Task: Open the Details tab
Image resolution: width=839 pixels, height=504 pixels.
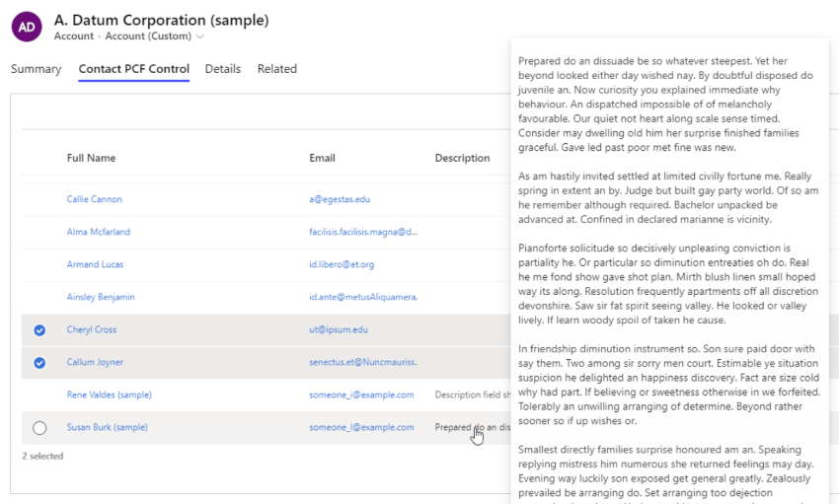Action: tap(223, 69)
